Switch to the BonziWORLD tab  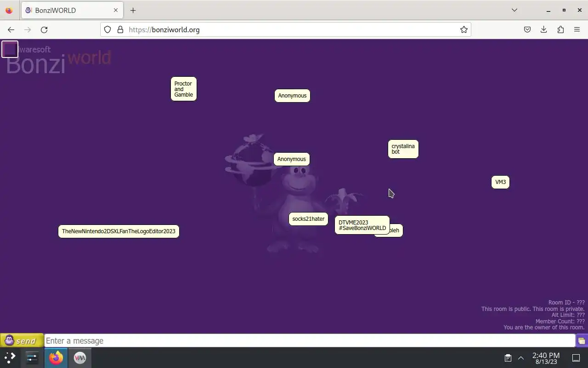tap(72, 10)
